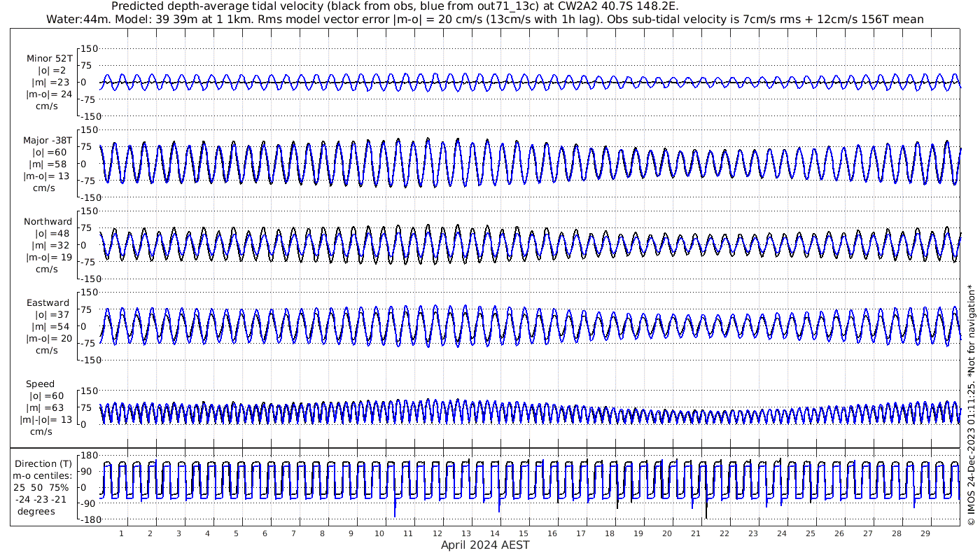
Task: Select the '-90' tick on the Direction axis
Action: [x=88, y=503]
